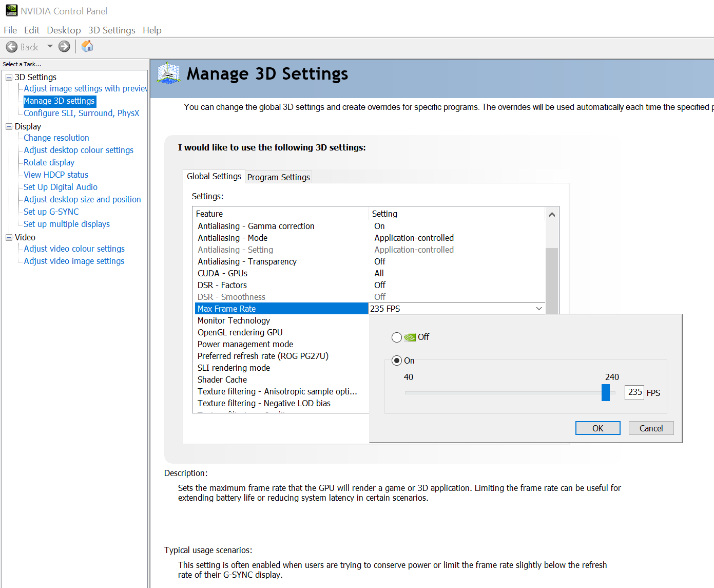Select Antialiasing - Mode row
This screenshot has height=588, width=714.
coord(369,238)
